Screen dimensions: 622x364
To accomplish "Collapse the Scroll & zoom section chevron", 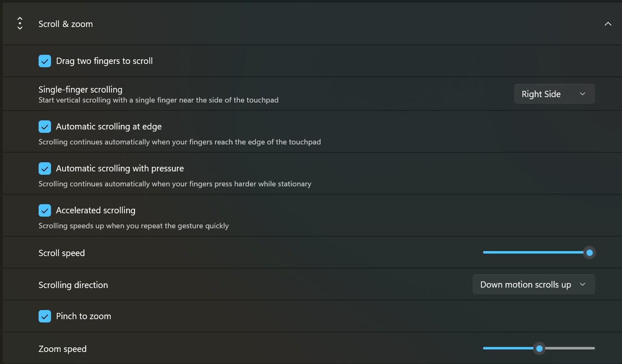I will (608, 24).
